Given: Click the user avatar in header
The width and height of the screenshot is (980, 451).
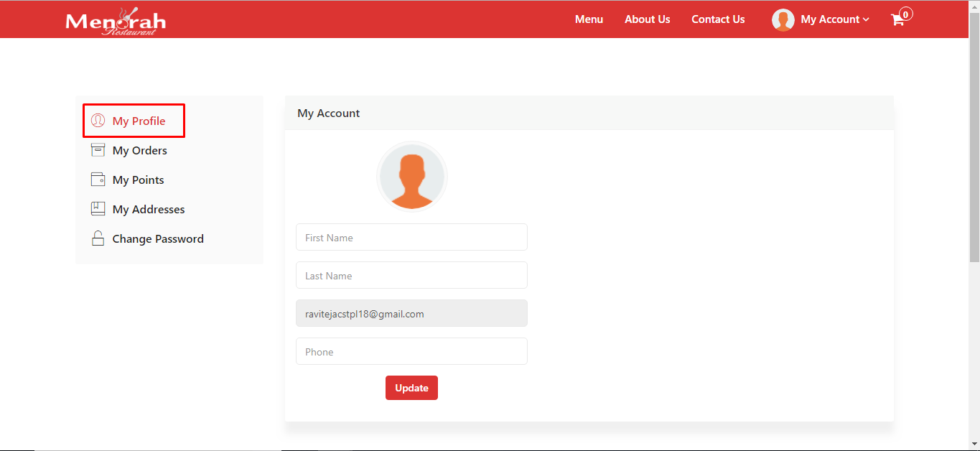Looking at the screenshot, I should [783, 20].
